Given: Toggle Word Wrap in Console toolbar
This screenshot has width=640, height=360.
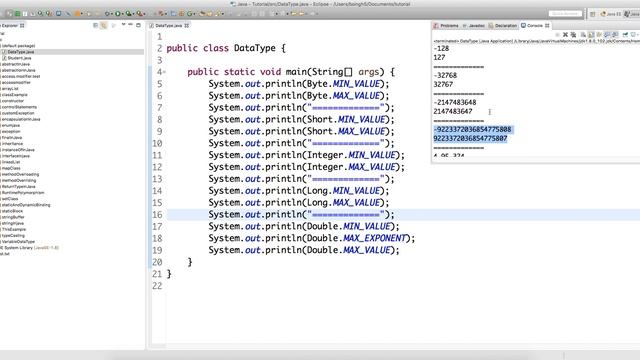Looking at the screenshot, I should [599, 35].
